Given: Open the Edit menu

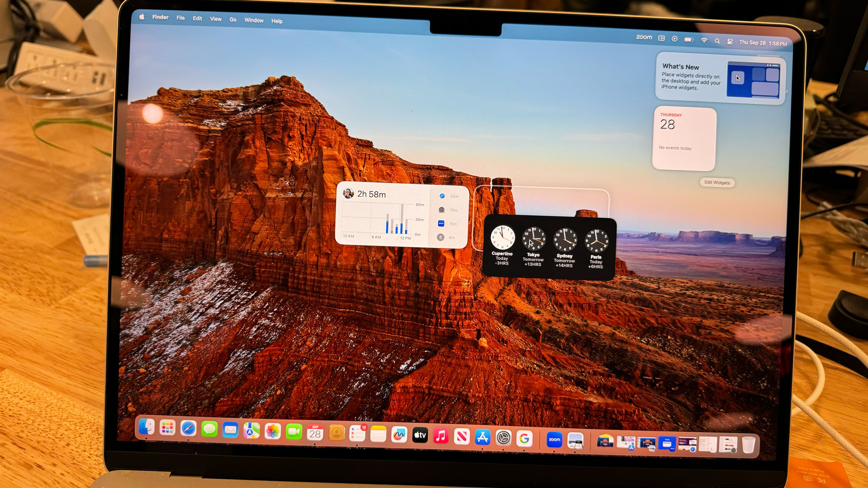Looking at the screenshot, I should click(197, 19).
